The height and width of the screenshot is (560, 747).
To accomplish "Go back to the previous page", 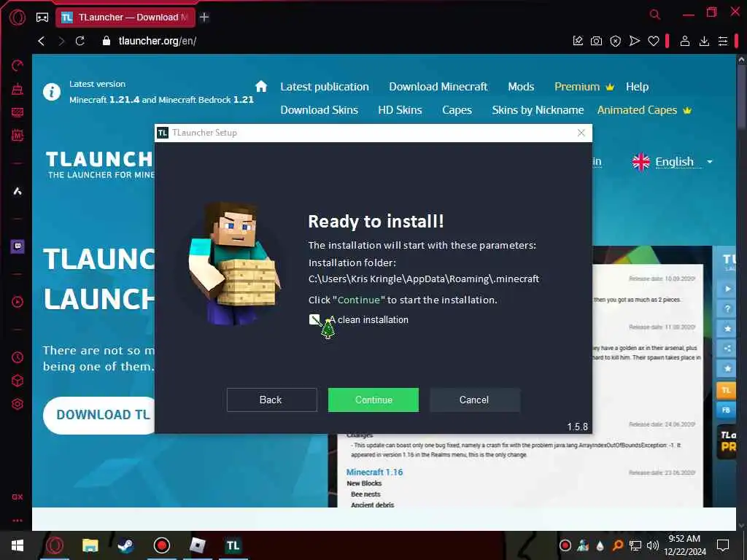I will pyautogui.click(x=42, y=41).
